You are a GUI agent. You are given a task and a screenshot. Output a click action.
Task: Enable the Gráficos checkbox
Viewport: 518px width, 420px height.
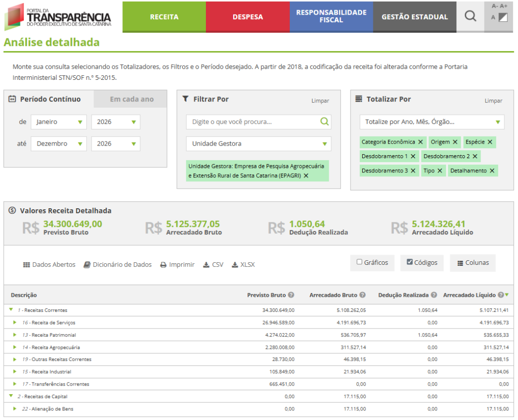[x=360, y=262]
